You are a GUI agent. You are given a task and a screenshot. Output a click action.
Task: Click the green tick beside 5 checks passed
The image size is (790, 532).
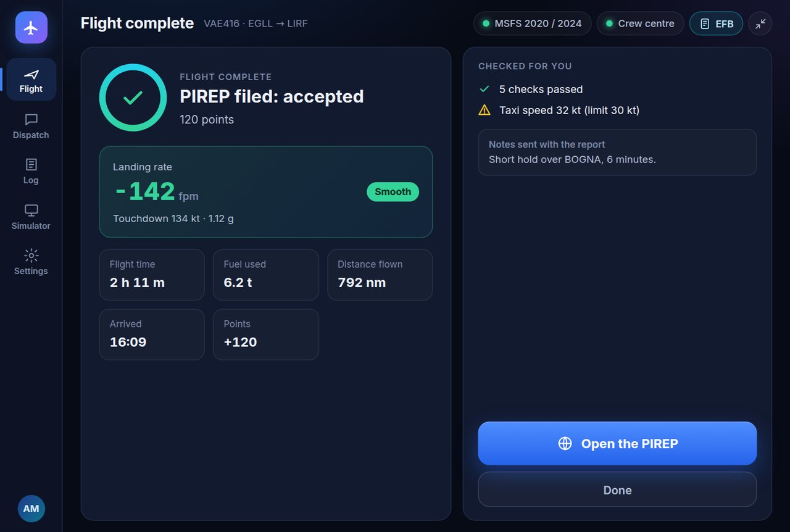pos(484,89)
